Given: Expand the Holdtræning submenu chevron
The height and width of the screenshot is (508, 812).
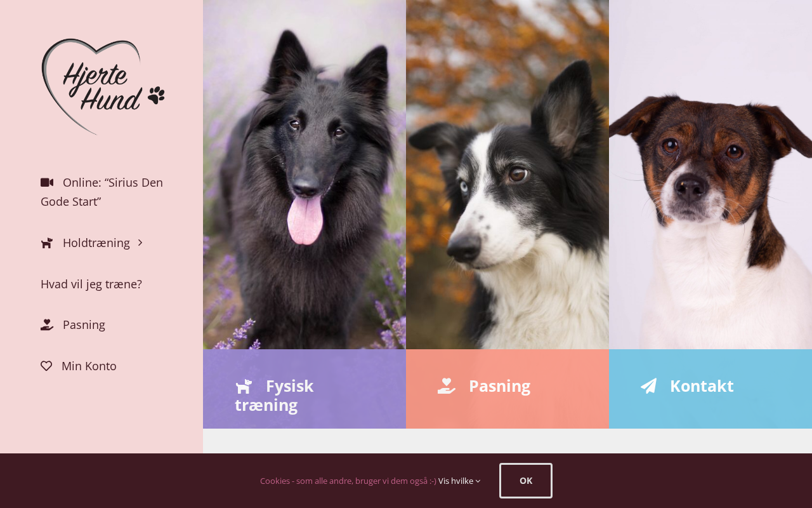Looking at the screenshot, I should [x=140, y=243].
